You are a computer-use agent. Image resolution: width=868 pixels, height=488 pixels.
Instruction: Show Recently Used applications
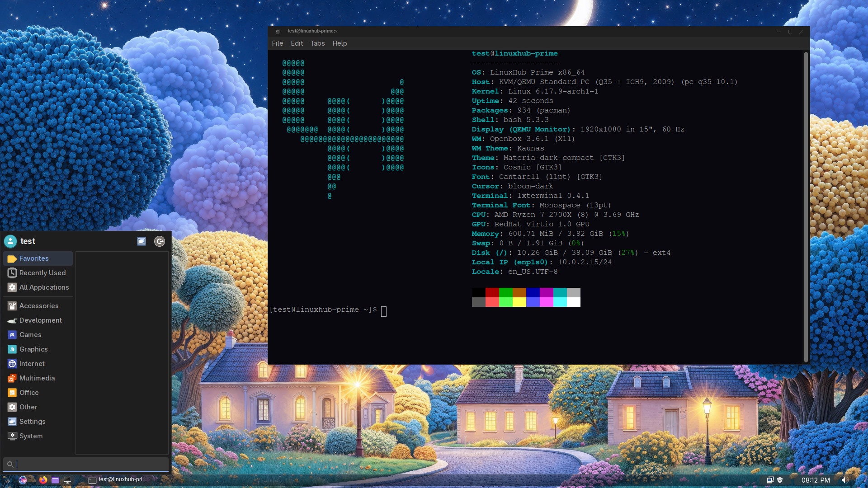[x=42, y=273]
